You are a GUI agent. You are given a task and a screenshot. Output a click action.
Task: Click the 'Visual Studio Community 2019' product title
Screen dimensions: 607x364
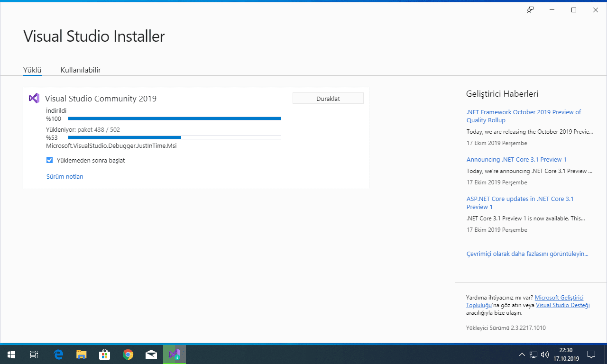click(x=101, y=99)
